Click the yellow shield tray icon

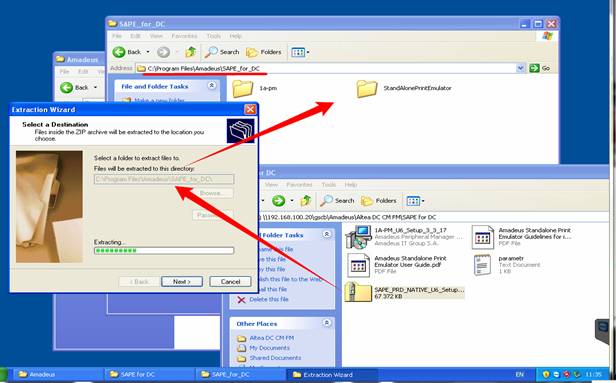click(546, 374)
